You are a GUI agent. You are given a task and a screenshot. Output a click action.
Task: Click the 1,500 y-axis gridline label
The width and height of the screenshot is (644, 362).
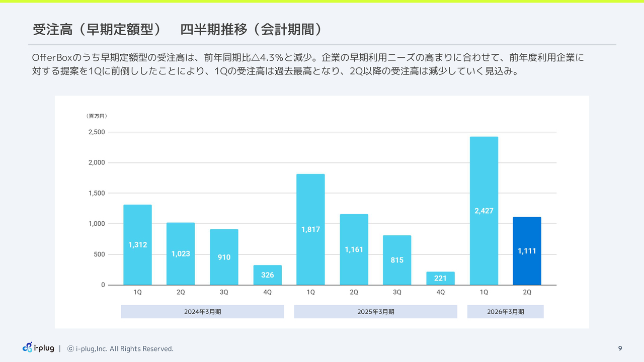[97, 193]
